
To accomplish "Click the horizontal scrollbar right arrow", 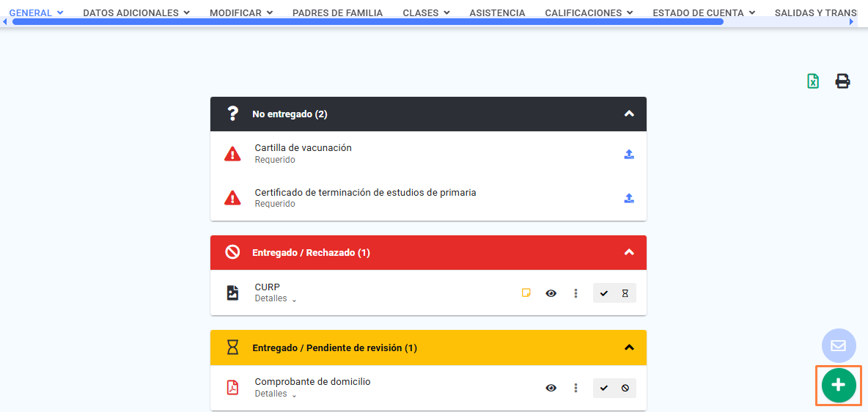I will [851, 21].
